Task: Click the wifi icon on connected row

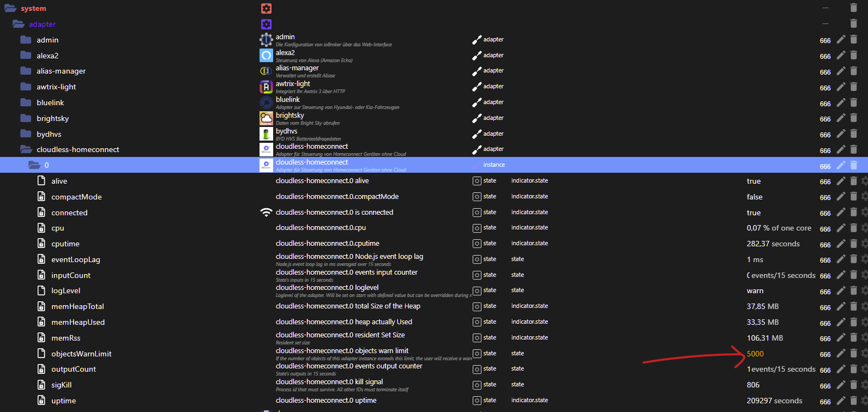Action: point(266,213)
